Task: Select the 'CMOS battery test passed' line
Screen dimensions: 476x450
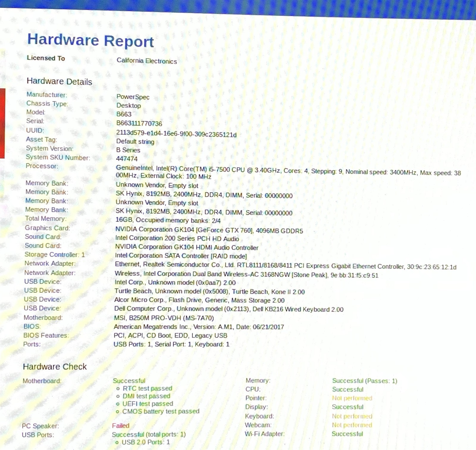Action: 161,411
